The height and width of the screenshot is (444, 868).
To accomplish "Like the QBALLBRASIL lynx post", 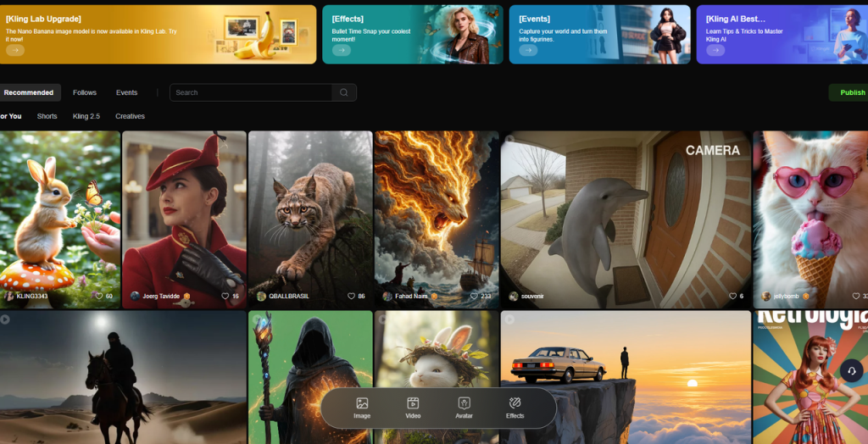I will (351, 297).
